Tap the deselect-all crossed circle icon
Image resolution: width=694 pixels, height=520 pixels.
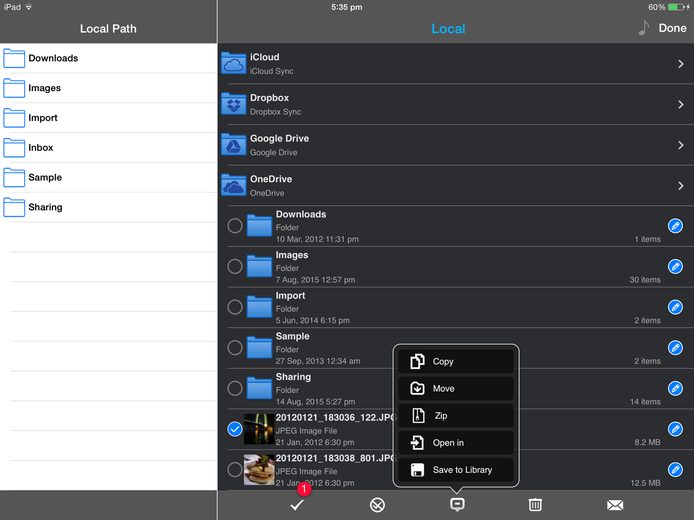coord(377,505)
